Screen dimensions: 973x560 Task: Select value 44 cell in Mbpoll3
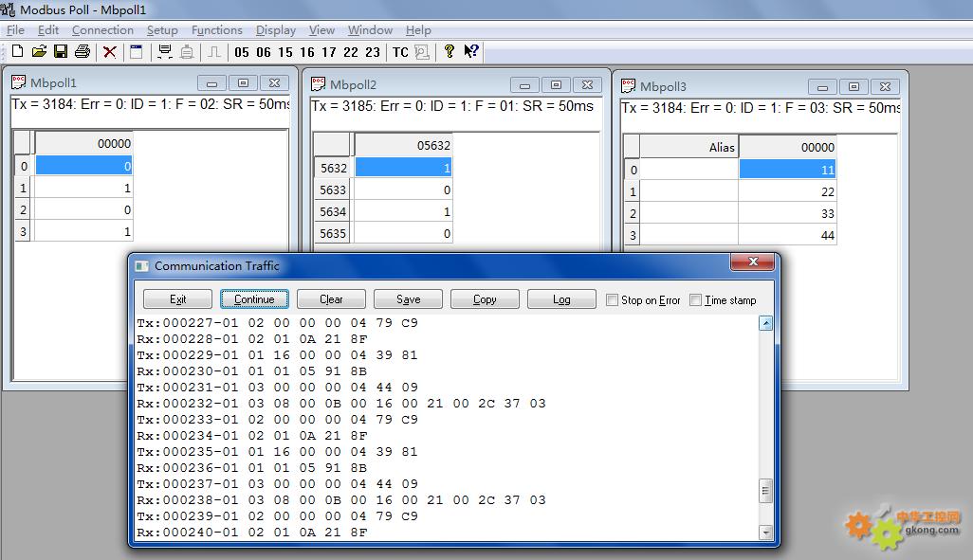pyautogui.click(x=787, y=235)
